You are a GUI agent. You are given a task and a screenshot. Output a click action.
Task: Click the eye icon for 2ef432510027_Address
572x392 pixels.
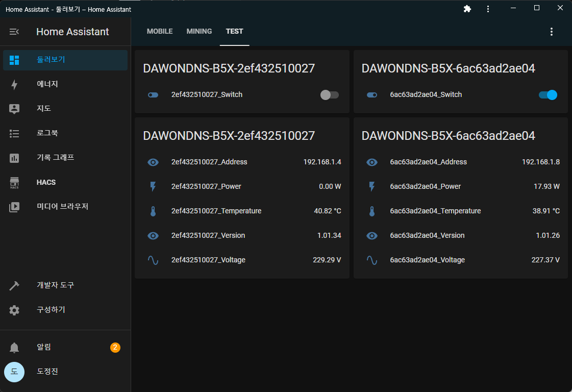click(x=153, y=162)
